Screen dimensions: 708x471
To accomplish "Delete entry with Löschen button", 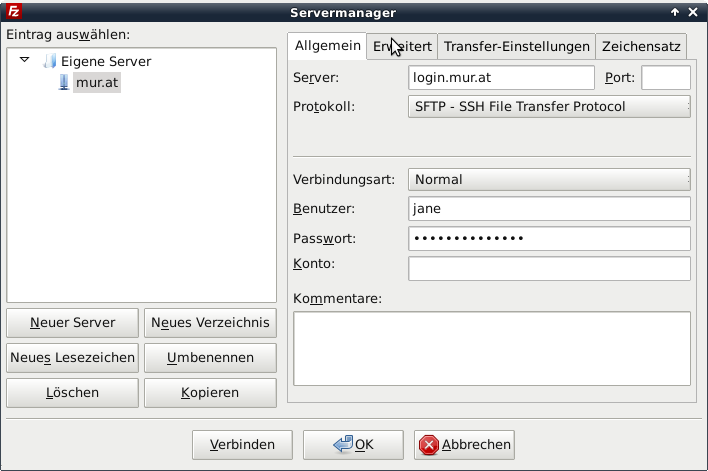I will (72, 392).
